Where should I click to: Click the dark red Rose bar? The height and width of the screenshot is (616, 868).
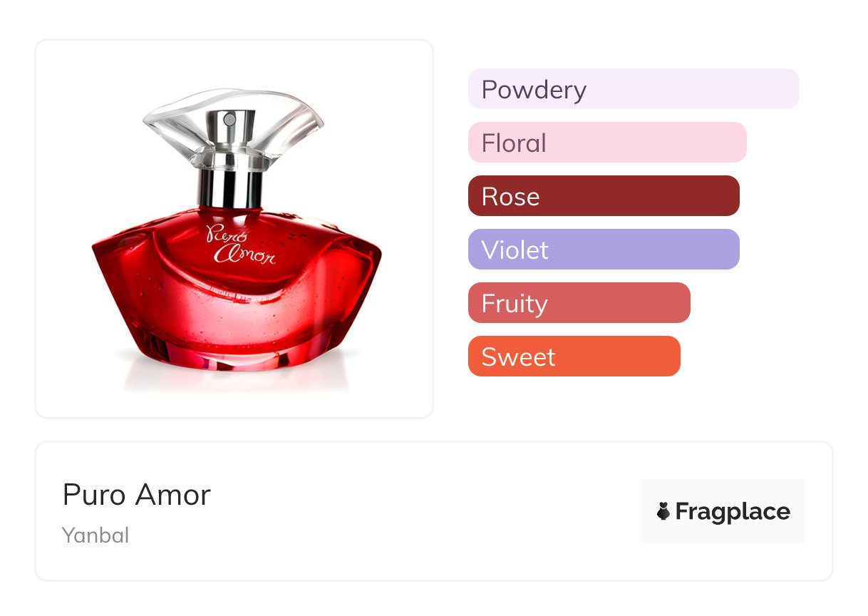pyautogui.click(x=604, y=196)
